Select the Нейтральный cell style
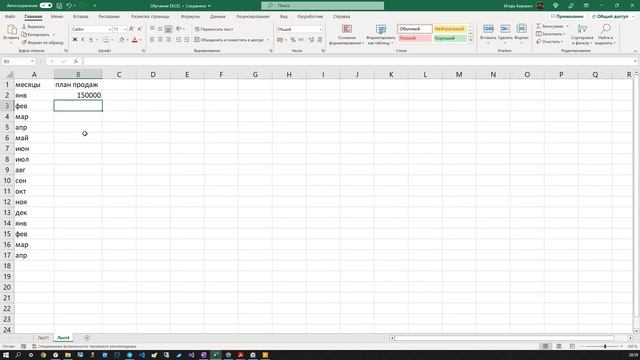The height and width of the screenshot is (360, 640). pos(450,29)
